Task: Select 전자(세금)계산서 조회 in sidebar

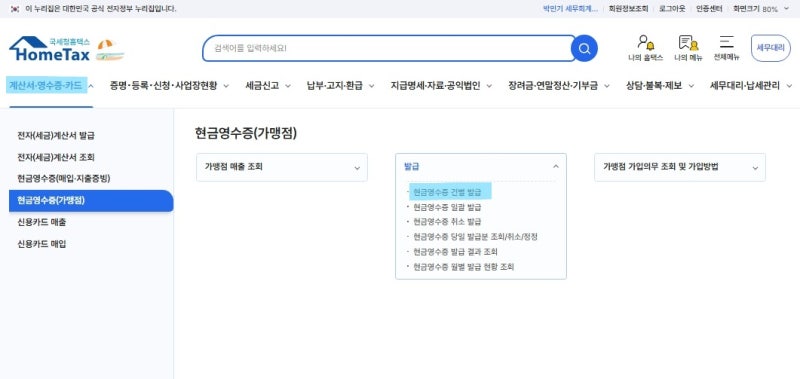Action: (x=56, y=157)
